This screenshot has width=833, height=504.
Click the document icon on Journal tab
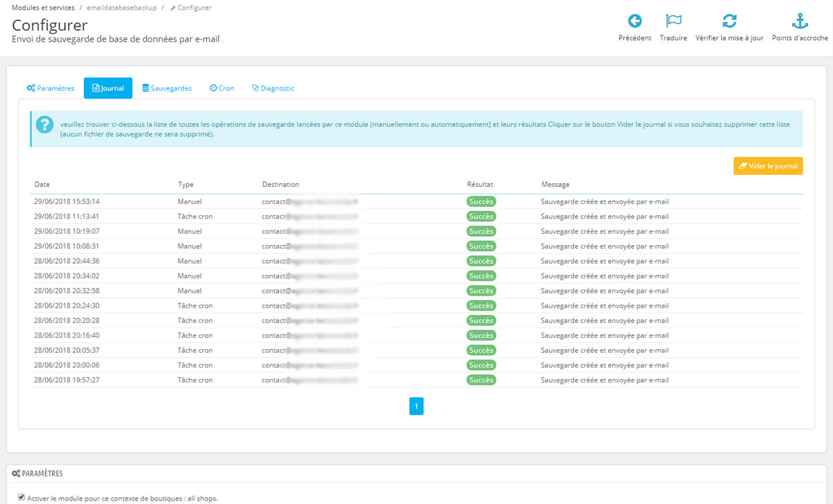(96, 88)
